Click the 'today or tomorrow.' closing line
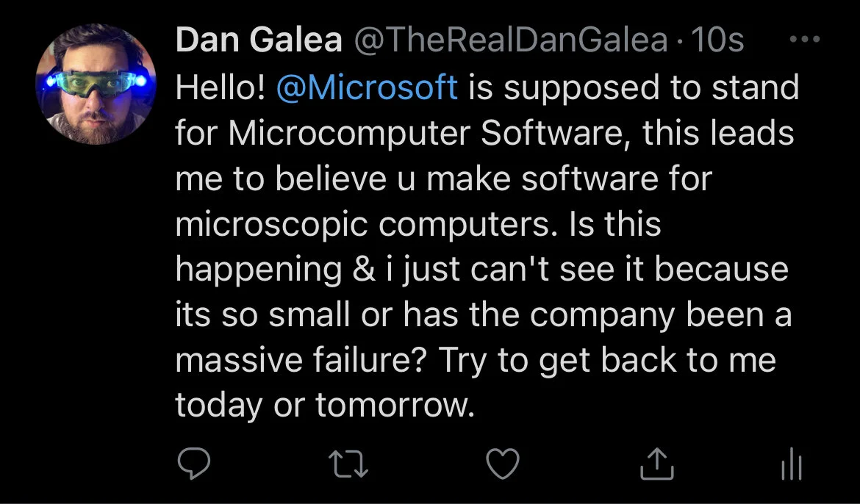 pyautogui.click(x=325, y=406)
